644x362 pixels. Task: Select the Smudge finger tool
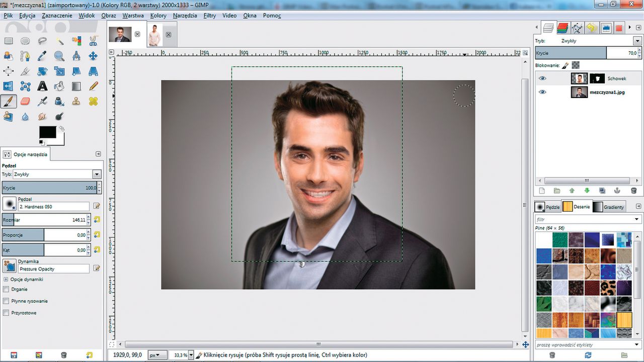pos(42,116)
